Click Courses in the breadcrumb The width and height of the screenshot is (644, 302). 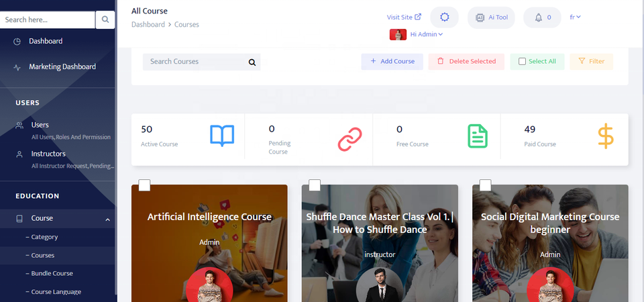[186, 25]
